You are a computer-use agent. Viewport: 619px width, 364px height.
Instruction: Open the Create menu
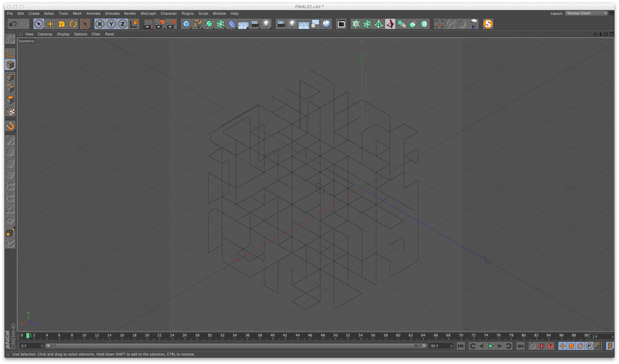(34, 14)
